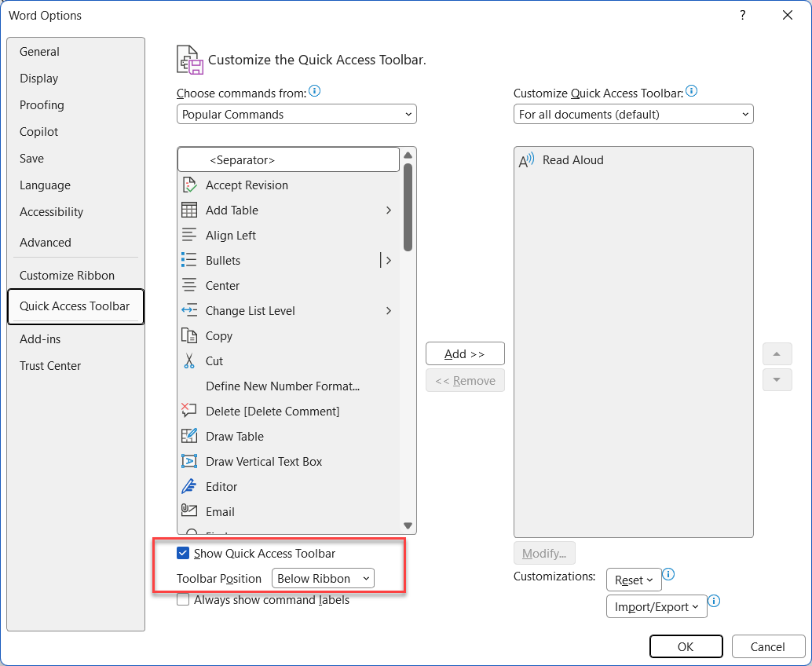Click the info icon next to Reset
Image resolution: width=812 pixels, height=666 pixels.
(x=668, y=574)
